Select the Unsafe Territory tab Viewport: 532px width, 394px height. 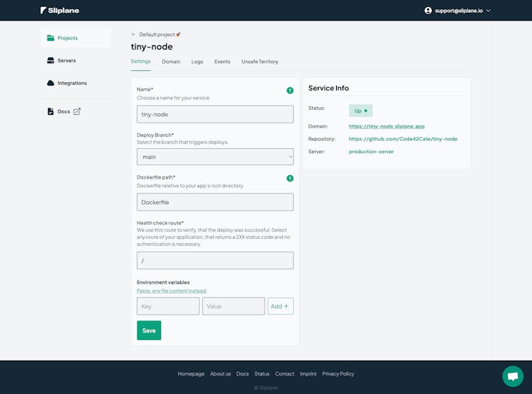[260, 62]
